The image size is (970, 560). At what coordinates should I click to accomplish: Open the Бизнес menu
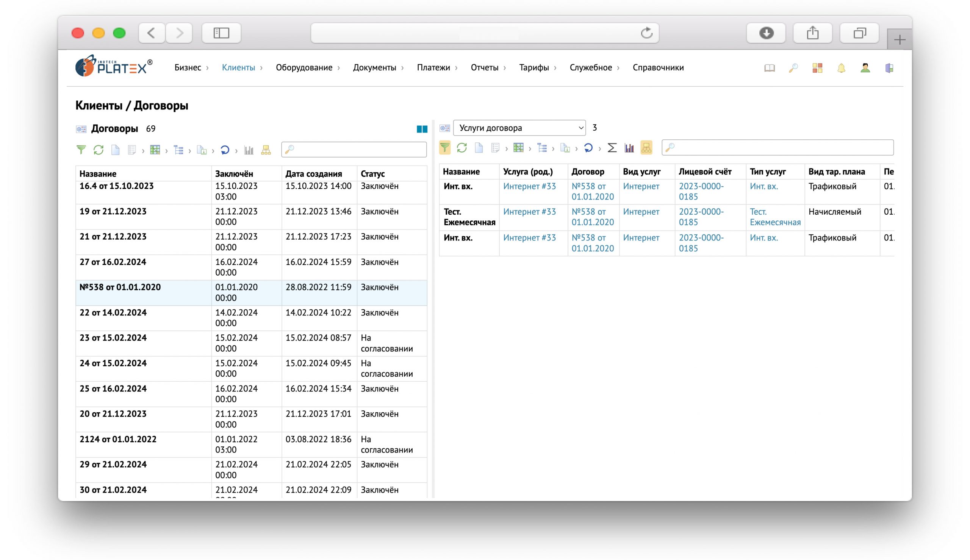click(x=188, y=68)
